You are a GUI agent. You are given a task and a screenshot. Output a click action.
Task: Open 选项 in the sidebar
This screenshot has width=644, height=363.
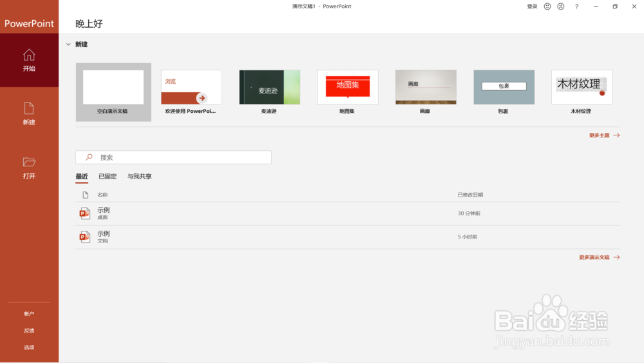click(29, 348)
